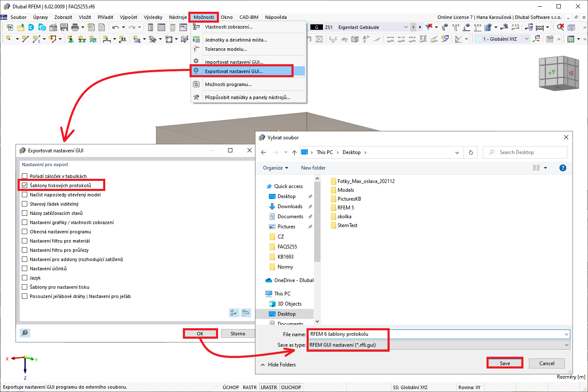This screenshot has height=392, width=588.
Task: Open a model with the folder icon
Action: [20, 27]
